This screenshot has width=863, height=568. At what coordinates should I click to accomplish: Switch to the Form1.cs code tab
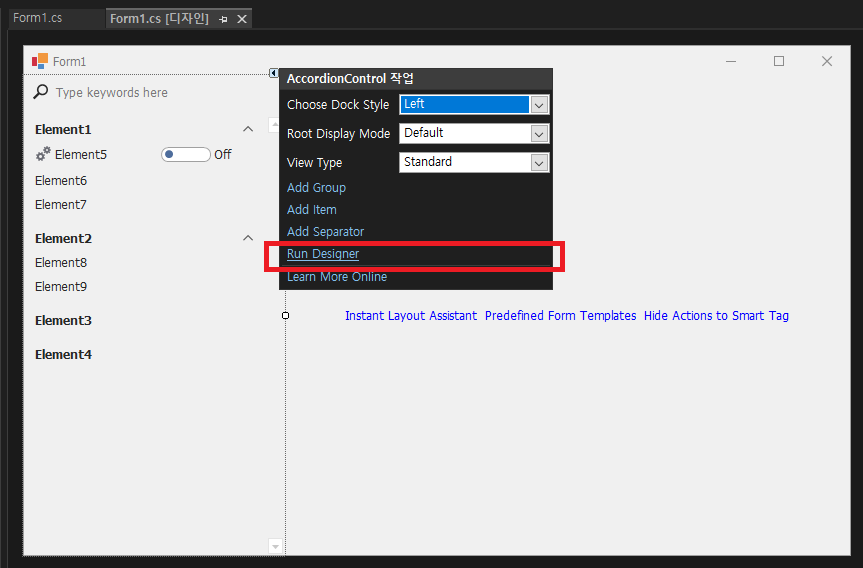pyautogui.click(x=37, y=18)
